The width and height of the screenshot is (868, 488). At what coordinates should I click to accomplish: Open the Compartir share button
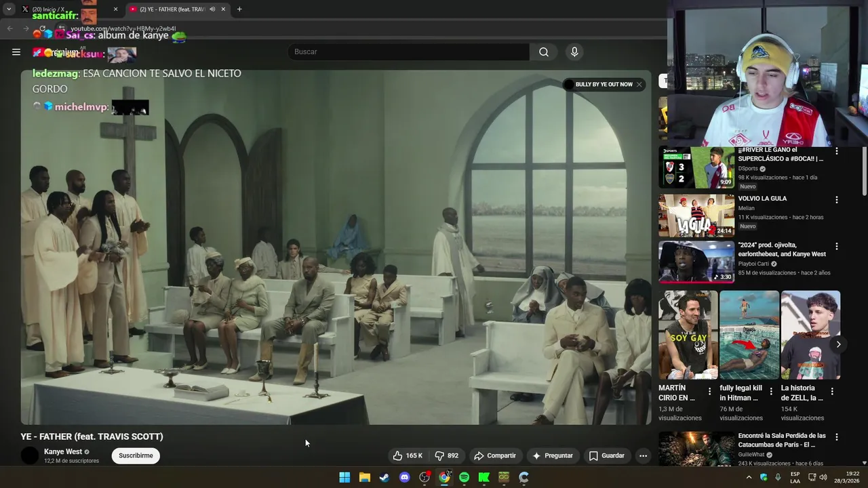tap(495, 455)
